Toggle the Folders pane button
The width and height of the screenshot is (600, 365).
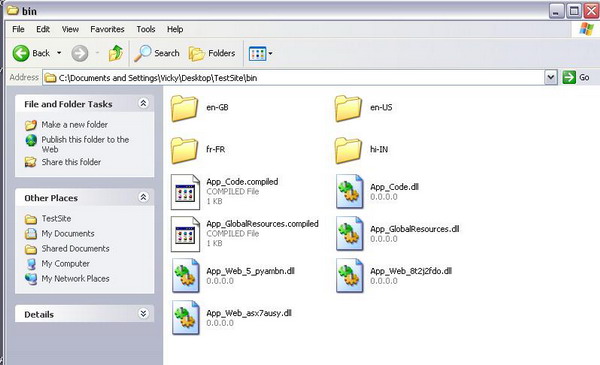pos(212,54)
